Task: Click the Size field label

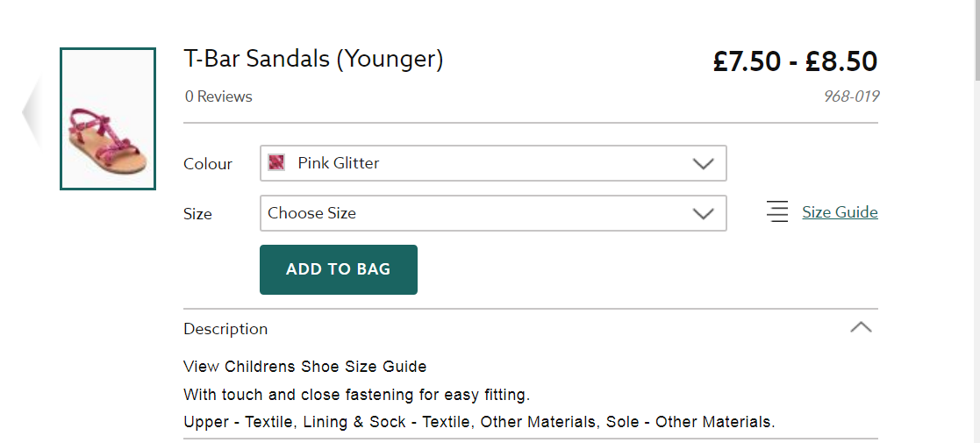Action: [197, 214]
